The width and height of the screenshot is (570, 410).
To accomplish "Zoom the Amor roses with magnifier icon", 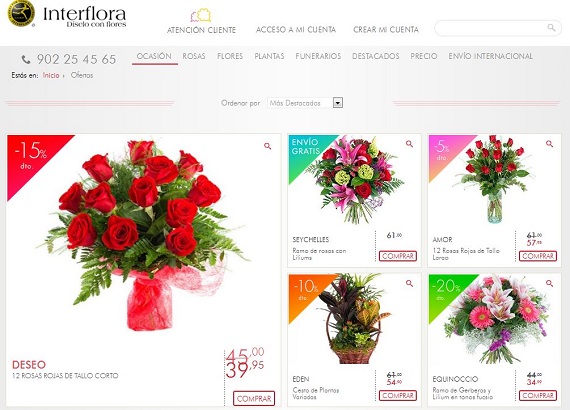I will 549,144.
